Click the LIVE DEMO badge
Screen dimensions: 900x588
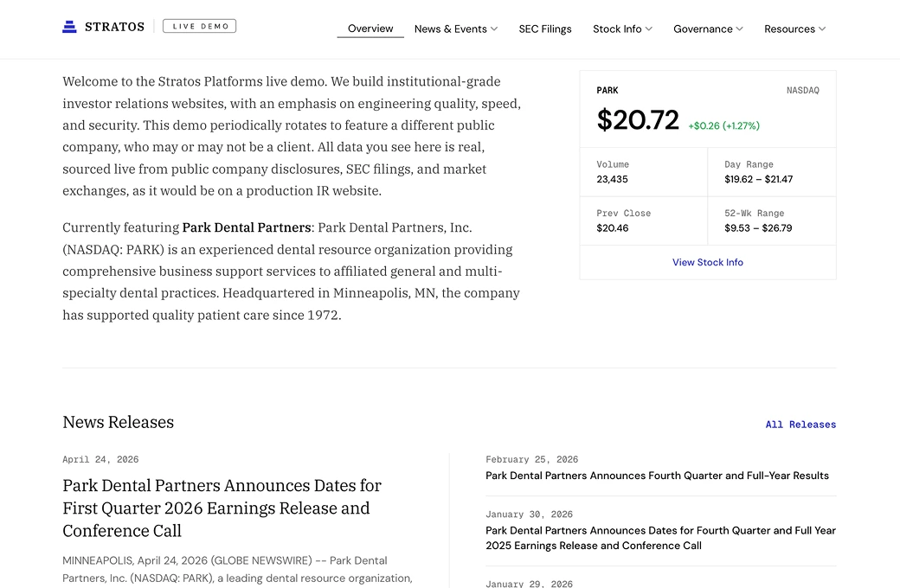(x=199, y=27)
